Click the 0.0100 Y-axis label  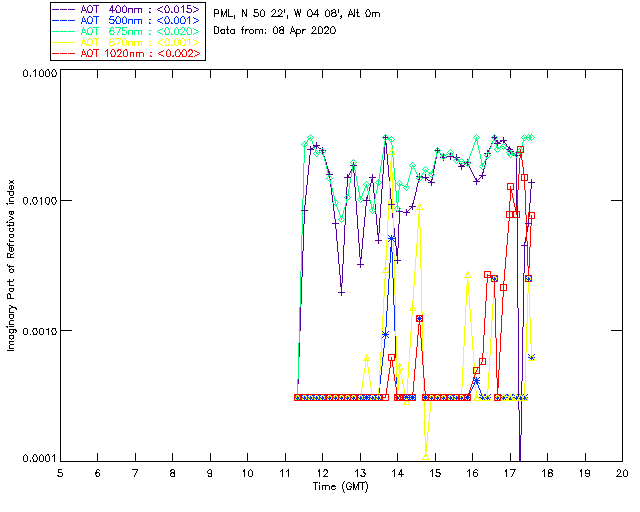pyautogui.click(x=39, y=201)
